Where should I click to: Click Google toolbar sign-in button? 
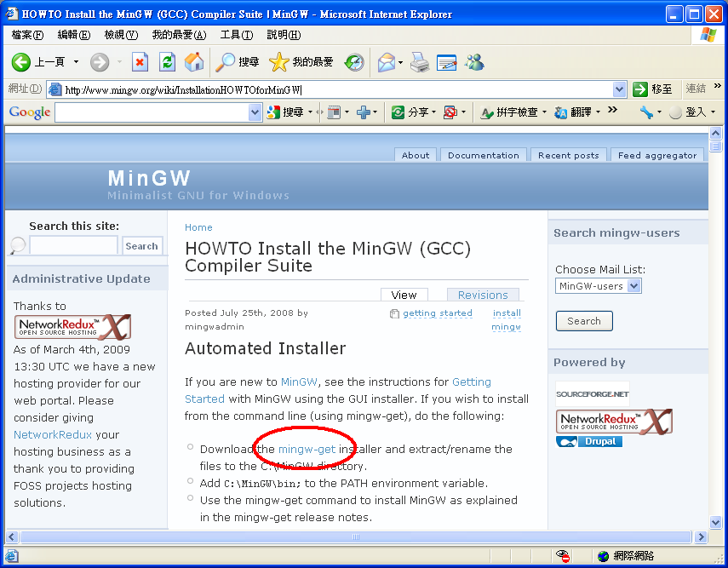coord(689,112)
